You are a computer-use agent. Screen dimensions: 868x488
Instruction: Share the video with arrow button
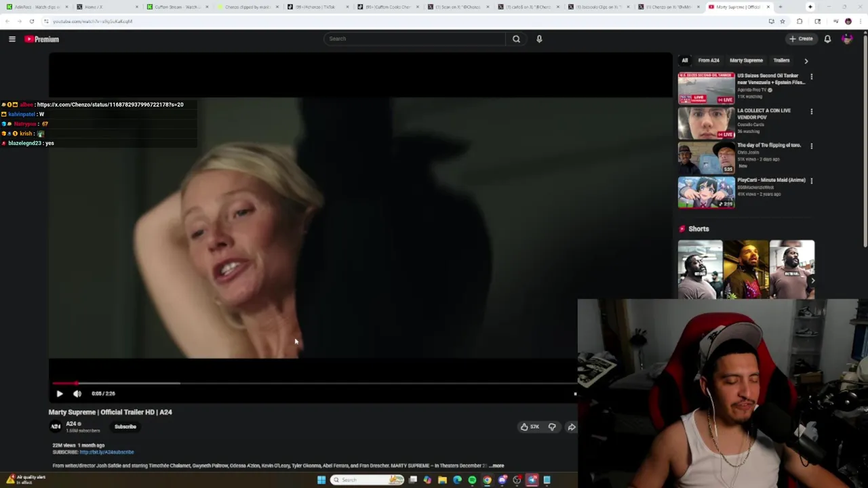pos(571,426)
